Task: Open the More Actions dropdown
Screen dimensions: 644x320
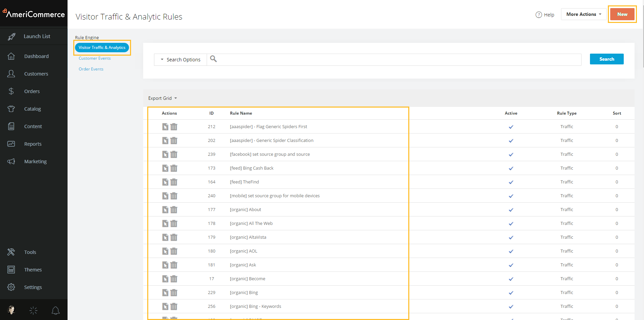Action: (x=584, y=14)
